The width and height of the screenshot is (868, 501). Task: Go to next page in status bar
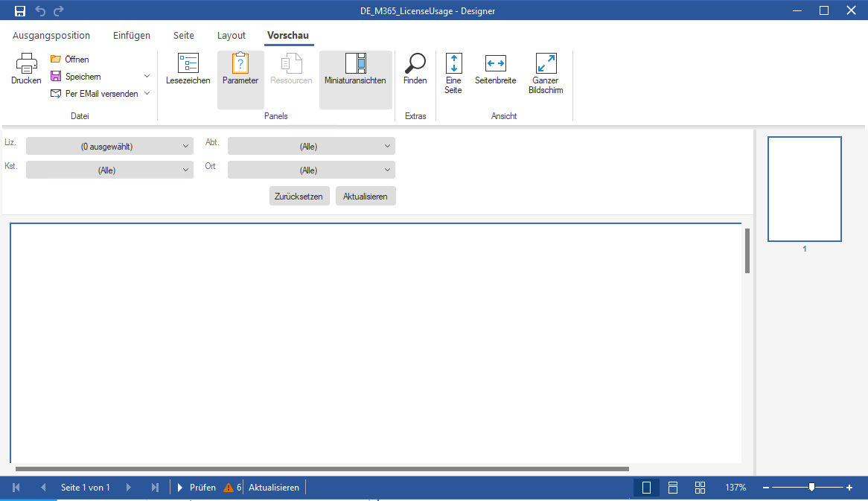point(129,488)
